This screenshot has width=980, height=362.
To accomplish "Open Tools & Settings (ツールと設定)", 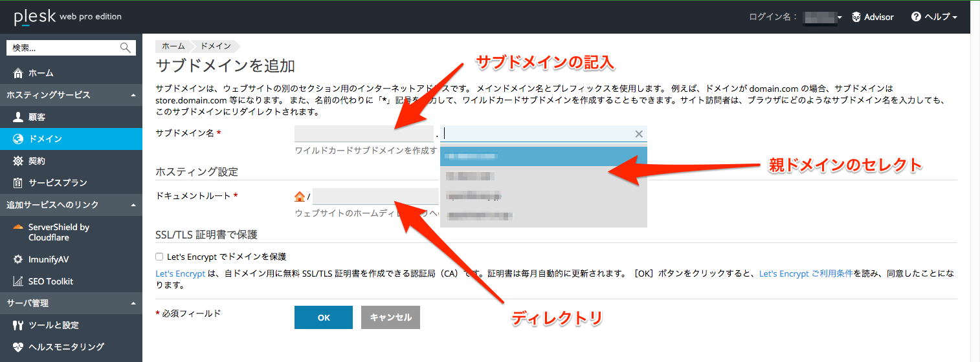I will tap(53, 325).
